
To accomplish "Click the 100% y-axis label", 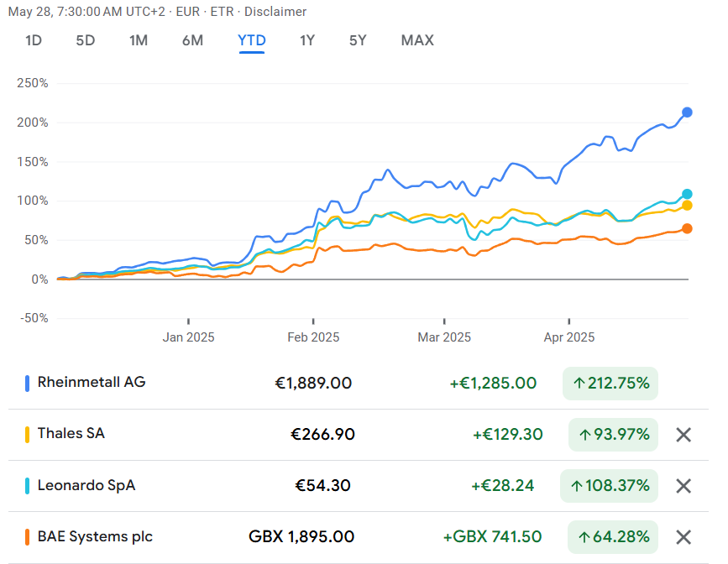I will point(33,201).
